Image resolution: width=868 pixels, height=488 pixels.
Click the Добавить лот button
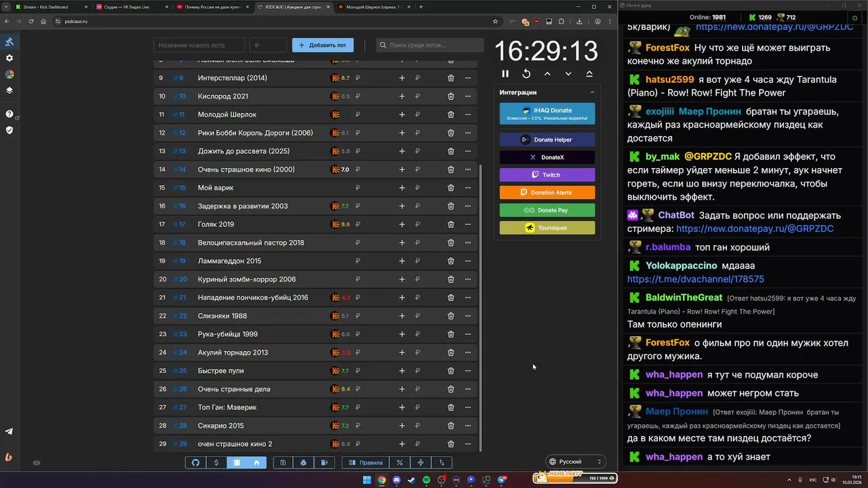323,45
